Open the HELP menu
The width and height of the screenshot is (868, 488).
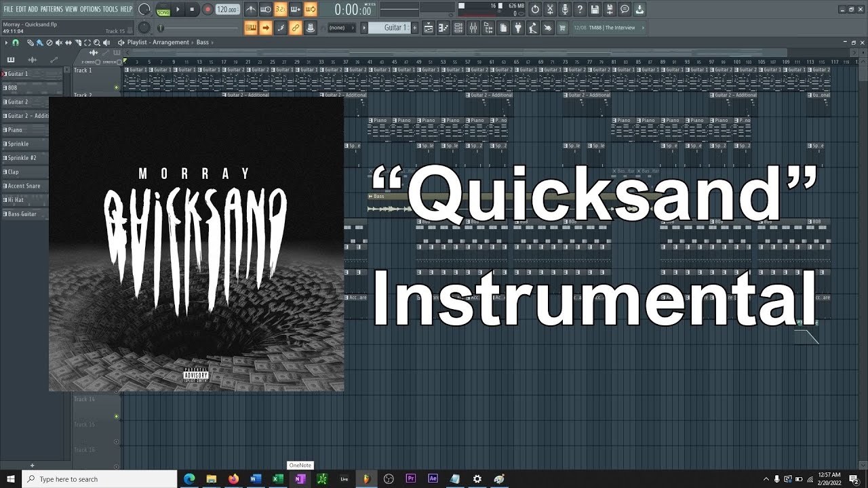[x=126, y=9]
